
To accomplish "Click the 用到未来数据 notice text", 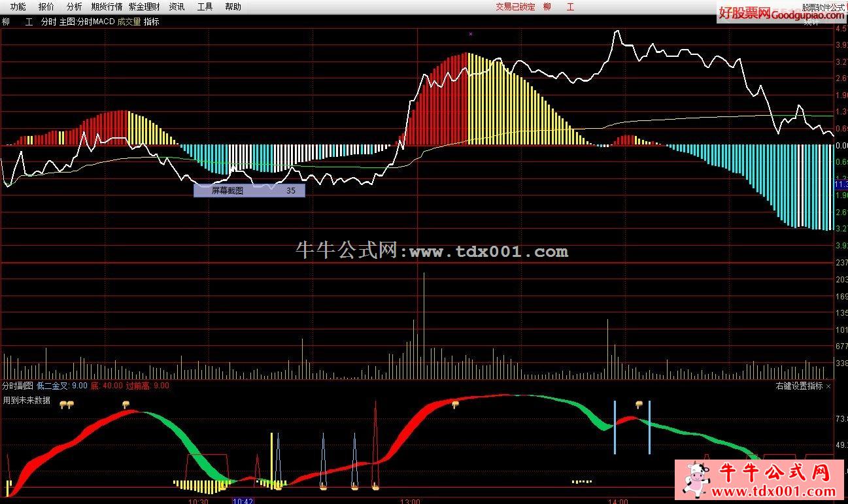I will [x=27, y=400].
